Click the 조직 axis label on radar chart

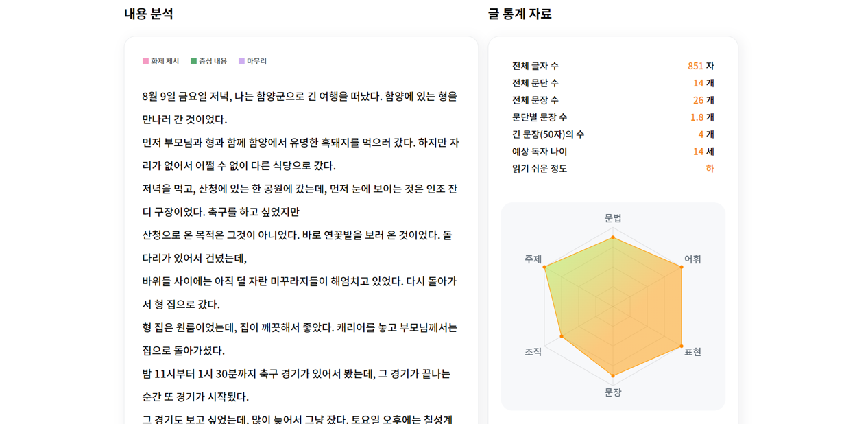point(533,351)
